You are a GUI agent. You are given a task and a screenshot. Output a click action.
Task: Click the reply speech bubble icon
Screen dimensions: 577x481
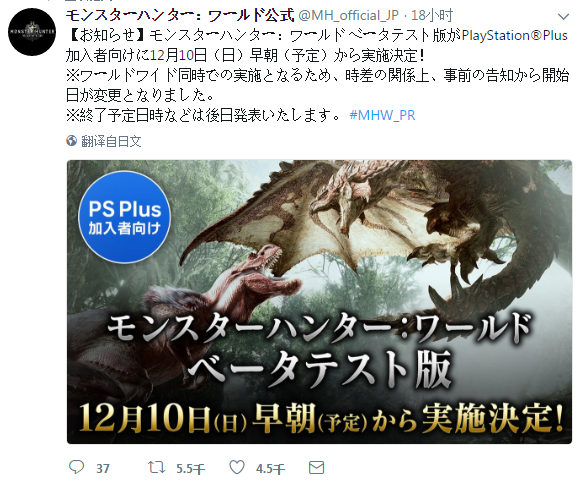76,467
